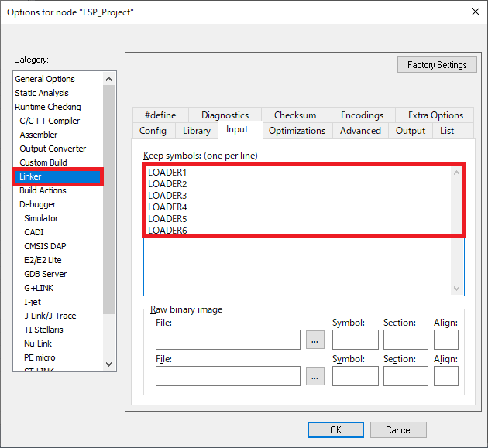The image size is (488, 448).
Task: Click category list scrollbar thumb
Action: pyautogui.click(x=108, y=200)
